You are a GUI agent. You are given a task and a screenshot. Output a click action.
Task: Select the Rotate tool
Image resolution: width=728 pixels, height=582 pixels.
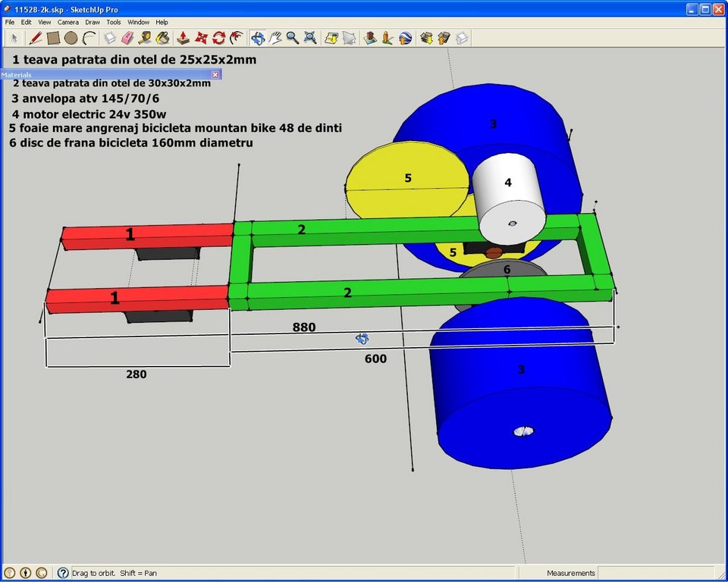pyautogui.click(x=218, y=38)
